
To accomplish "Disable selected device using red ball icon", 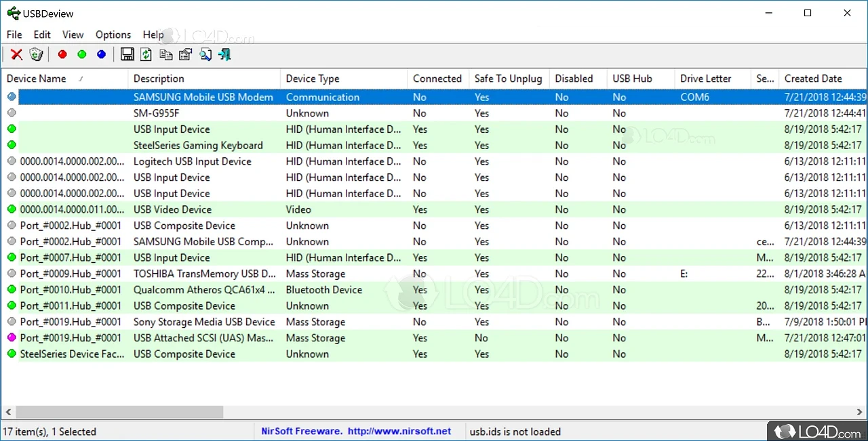I will 62,54.
